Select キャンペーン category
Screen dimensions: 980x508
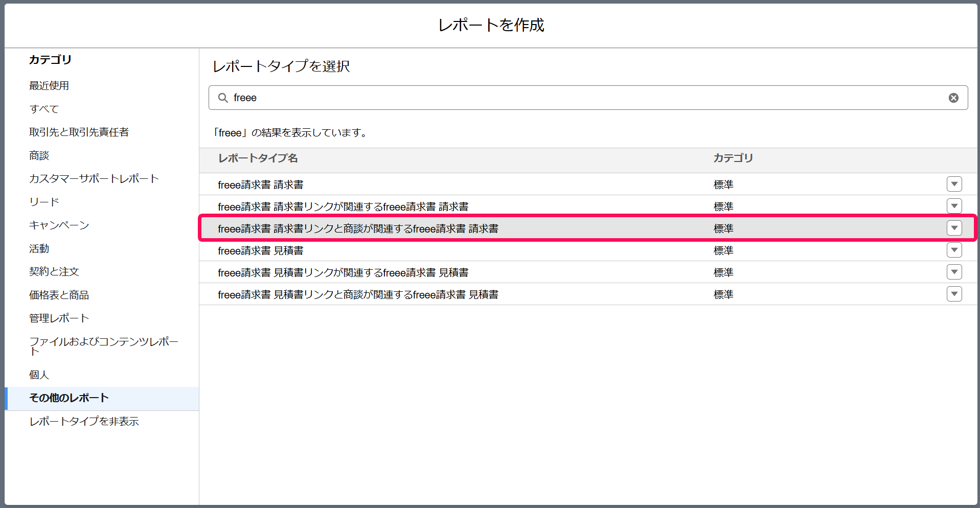[59, 225]
